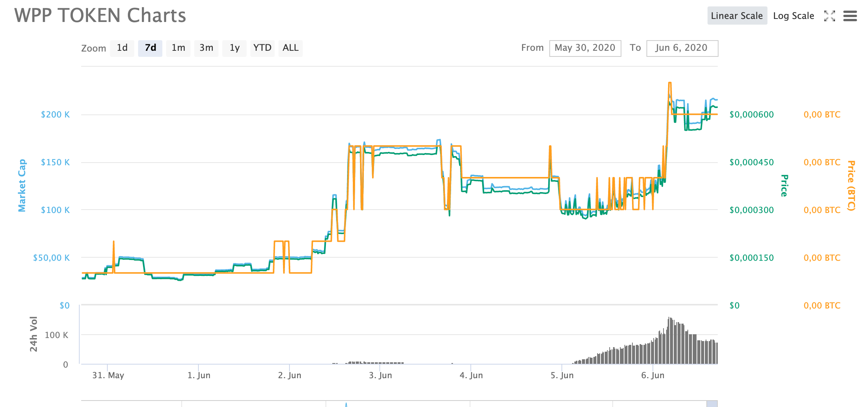Click the Price (BTC) axis title
The width and height of the screenshot is (868, 407).
pyautogui.click(x=851, y=185)
